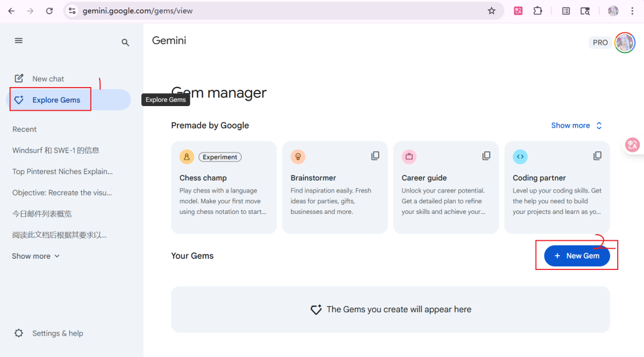
Task: Start a New chat
Action: pos(39,79)
